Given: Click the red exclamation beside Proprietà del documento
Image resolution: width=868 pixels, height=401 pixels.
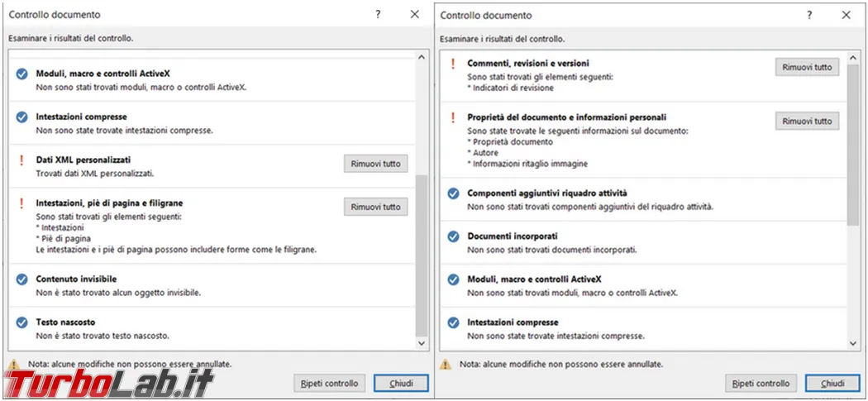Looking at the screenshot, I should [x=453, y=117].
